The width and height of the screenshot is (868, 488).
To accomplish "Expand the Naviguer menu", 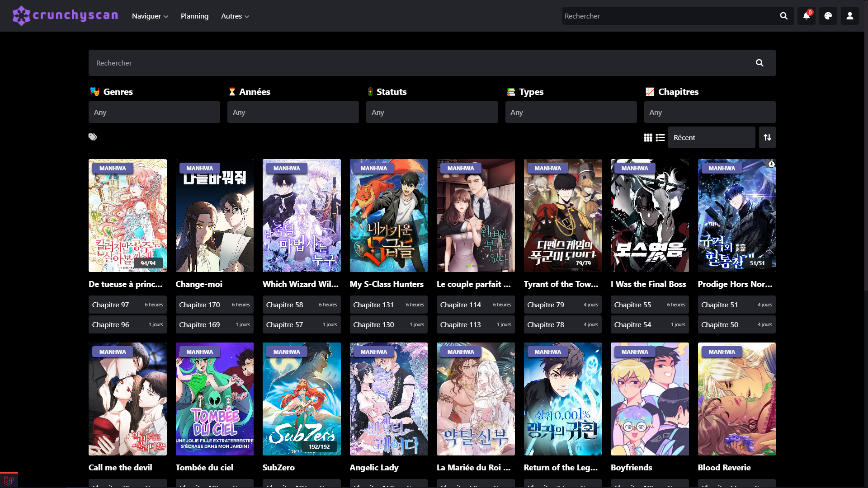I will pyautogui.click(x=150, y=16).
